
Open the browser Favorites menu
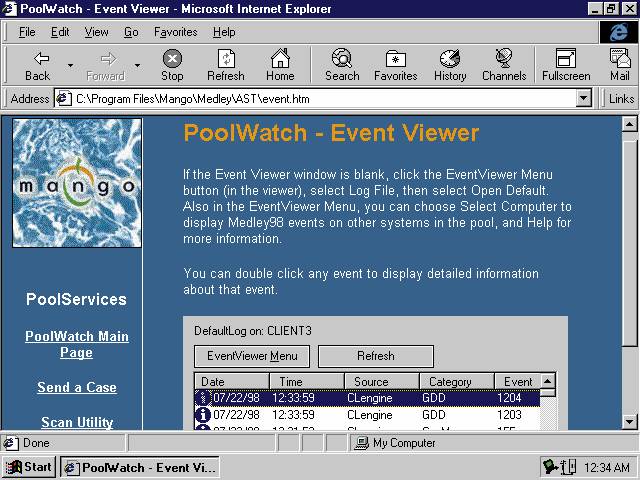point(176,32)
